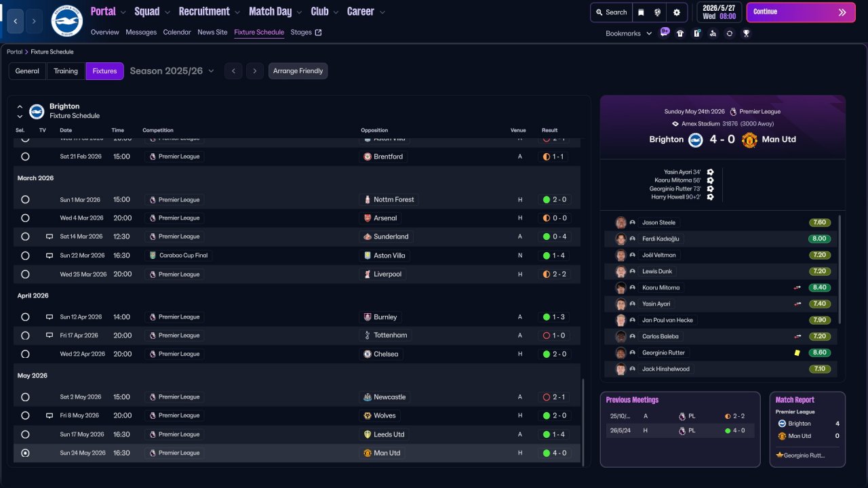This screenshot has width=868, height=488.
Task: Select the Arsenal fixture radio button
Action: click(25, 218)
